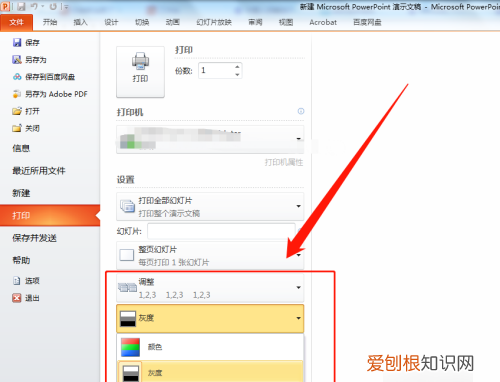Switch to the 幻灯片放映 ribbon tab

tap(214, 22)
